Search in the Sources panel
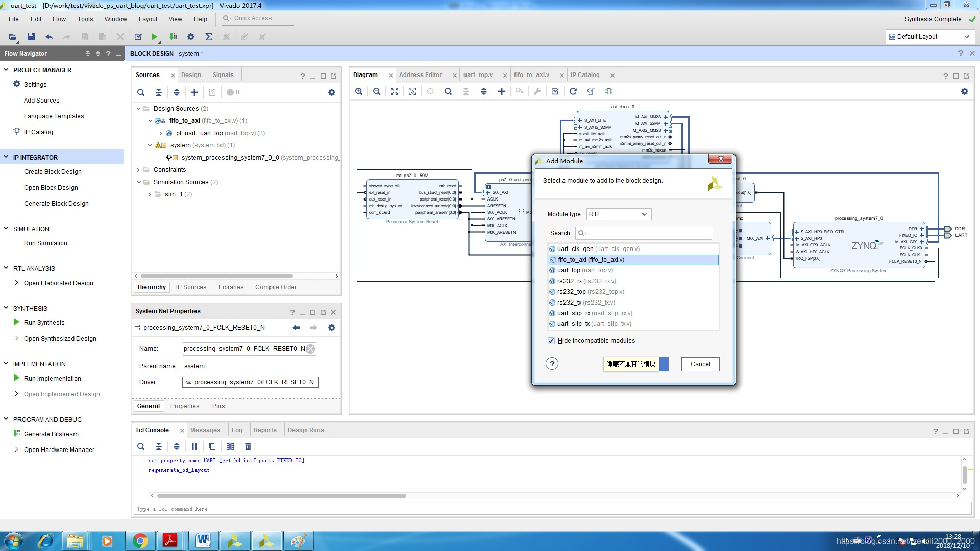The image size is (980, 551). [x=141, y=92]
